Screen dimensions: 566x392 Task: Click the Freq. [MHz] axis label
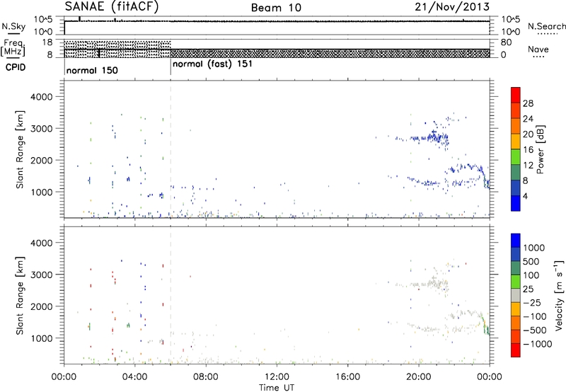click(13, 47)
